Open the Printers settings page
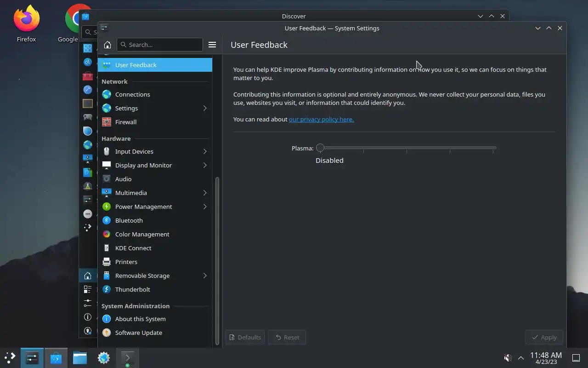Viewport: 588px width, 368px height. (x=155, y=262)
